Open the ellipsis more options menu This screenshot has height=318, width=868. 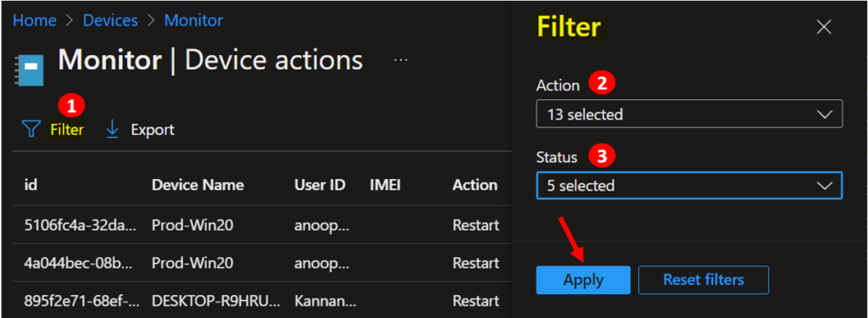401,60
